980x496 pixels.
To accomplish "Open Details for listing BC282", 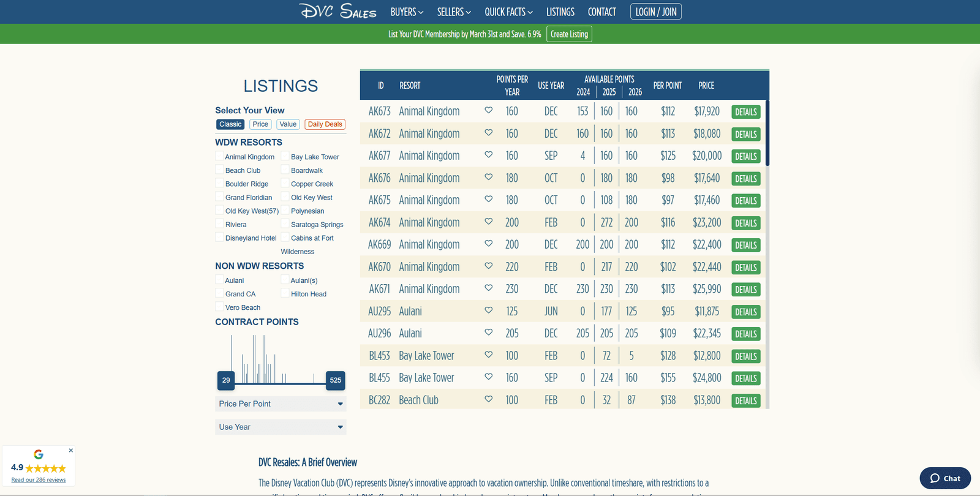I will (x=746, y=400).
